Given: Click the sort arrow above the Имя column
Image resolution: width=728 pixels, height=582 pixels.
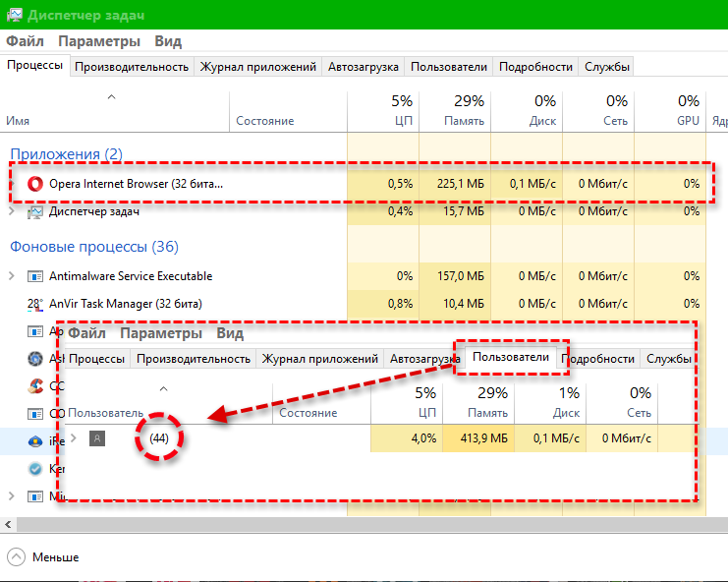Looking at the screenshot, I should click(x=111, y=96).
